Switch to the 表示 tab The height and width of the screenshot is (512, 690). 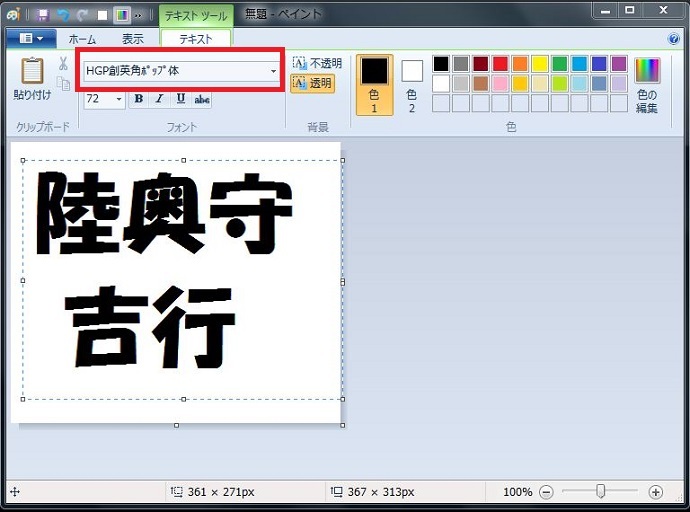coord(132,39)
